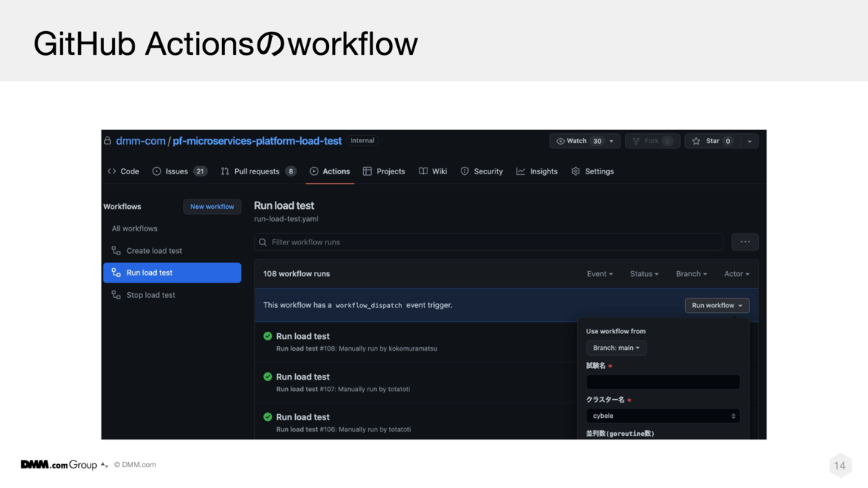Click the Issues count 21 badge
Viewport: 868px width, 488px height.
[200, 171]
